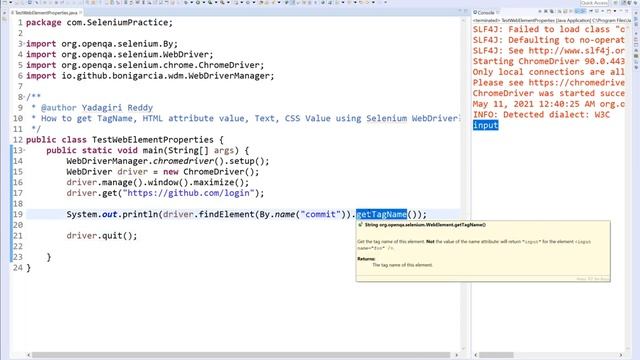Click the 'INFO: Detected dialect: W3C' console line

coord(541,115)
